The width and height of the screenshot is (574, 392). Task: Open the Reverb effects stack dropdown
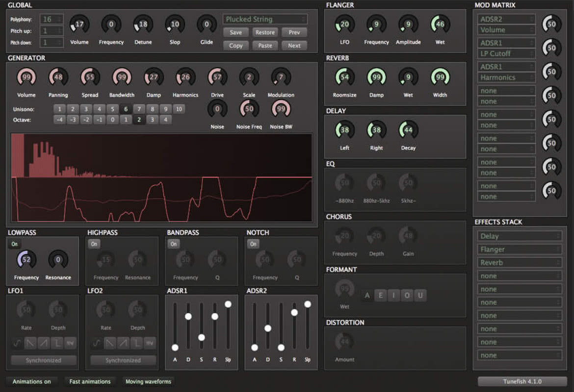click(520, 263)
